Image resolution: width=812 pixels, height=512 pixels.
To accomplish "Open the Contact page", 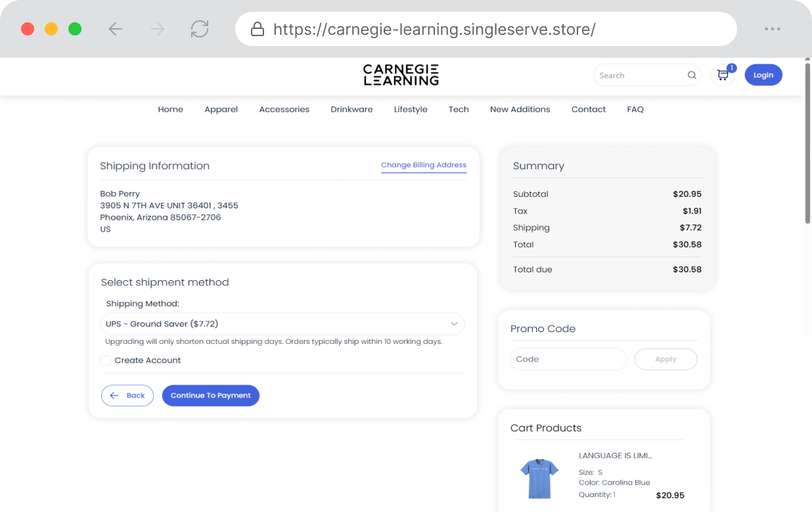I will click(589, 110).
